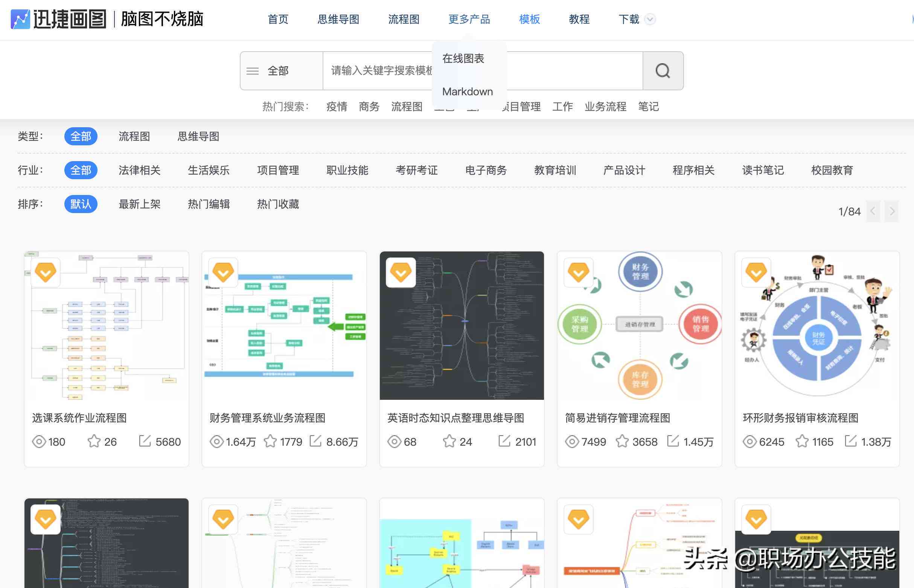
Task: Select 全部 in the 类型 filter
Action: 81,136
